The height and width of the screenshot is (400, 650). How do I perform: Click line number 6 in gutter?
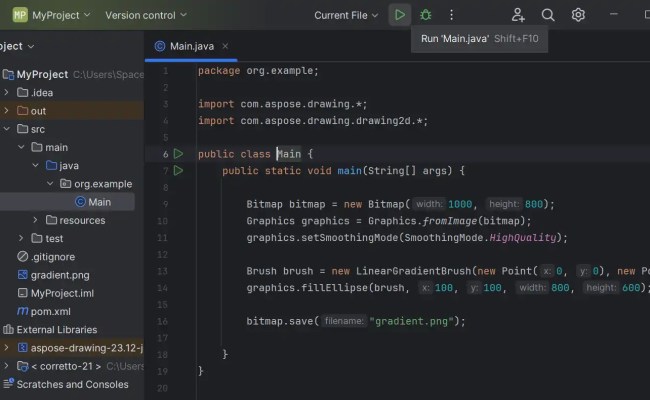point(165,154)
